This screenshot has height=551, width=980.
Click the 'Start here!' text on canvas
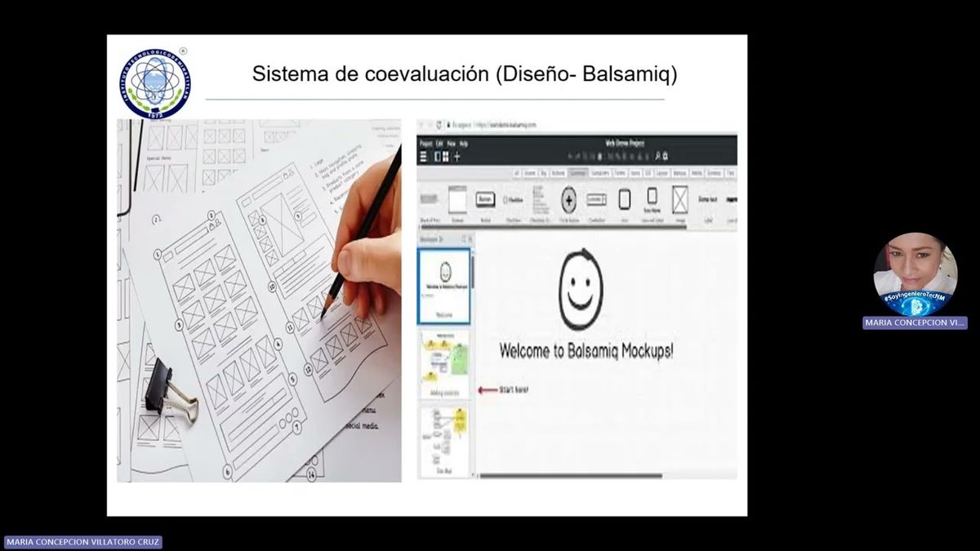pos(514,390)
